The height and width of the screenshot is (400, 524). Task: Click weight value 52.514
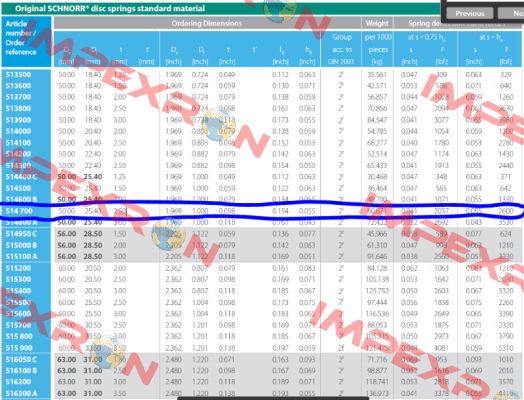click(x=377, y=154)
